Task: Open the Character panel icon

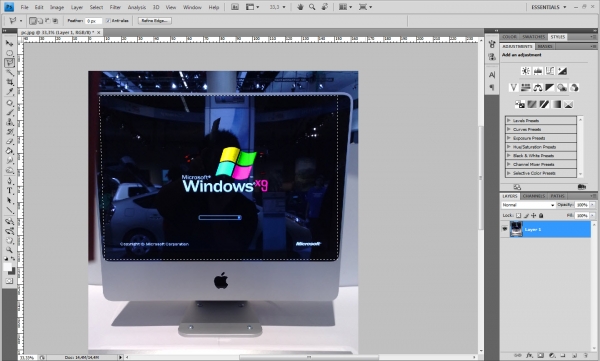Action: (492, 75)
